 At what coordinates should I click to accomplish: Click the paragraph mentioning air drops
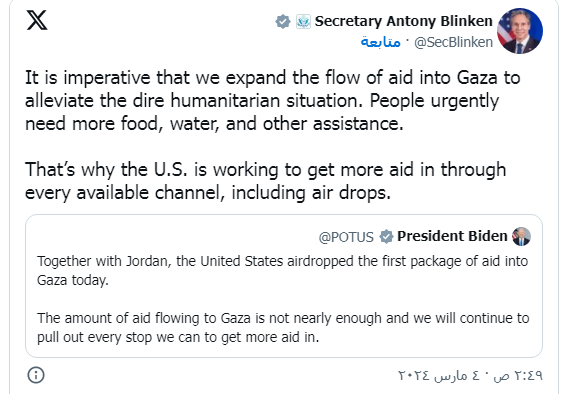click(265, 181)
